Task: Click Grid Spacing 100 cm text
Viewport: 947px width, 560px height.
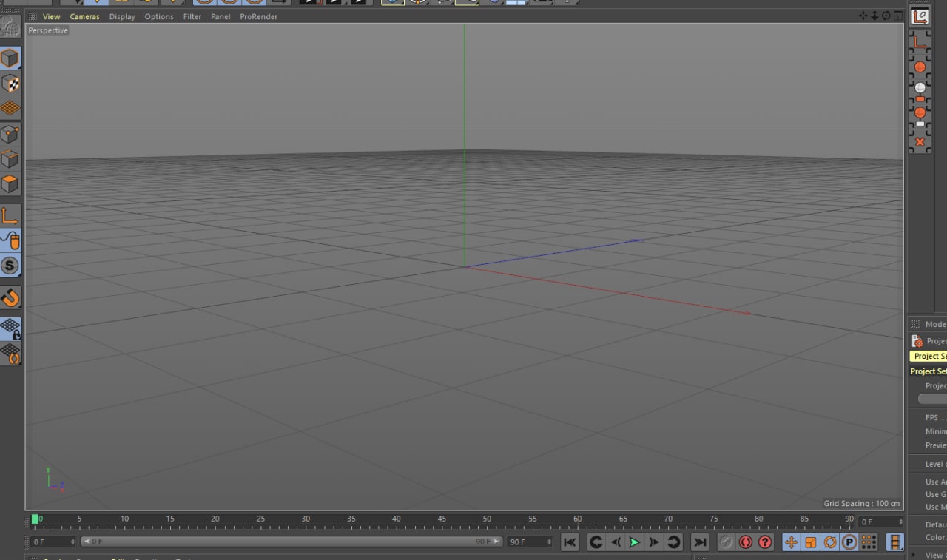Action: coord(862,503)
